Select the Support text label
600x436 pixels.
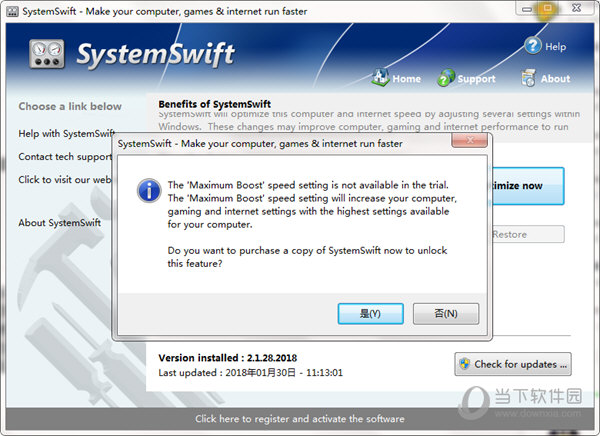click(476, 79)
